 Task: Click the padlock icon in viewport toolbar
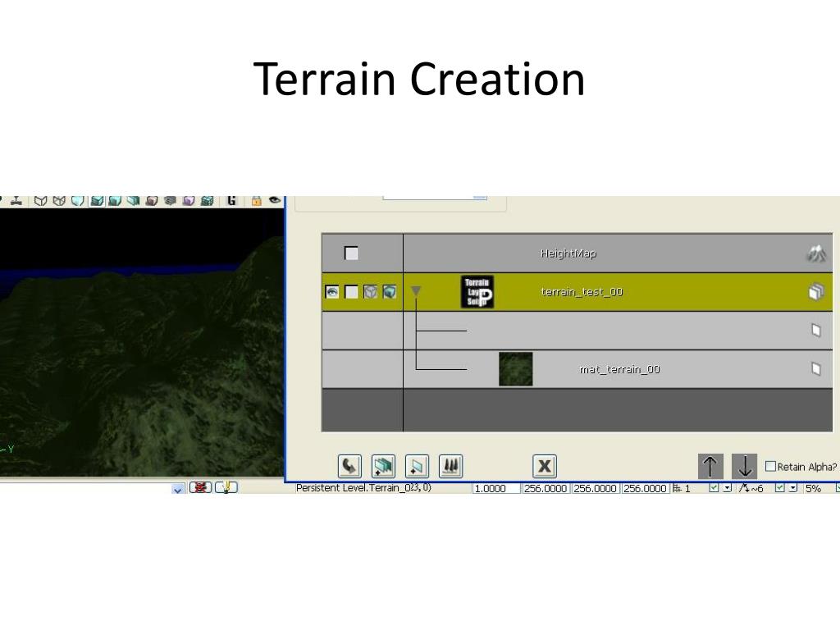point(257,201)
